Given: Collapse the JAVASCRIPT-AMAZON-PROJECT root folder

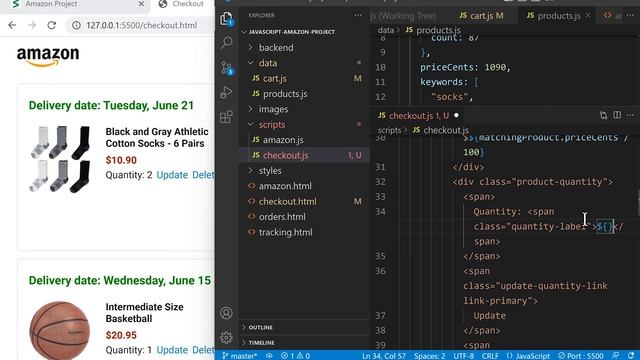Looking at the screenshot, I should coord(244,32).
